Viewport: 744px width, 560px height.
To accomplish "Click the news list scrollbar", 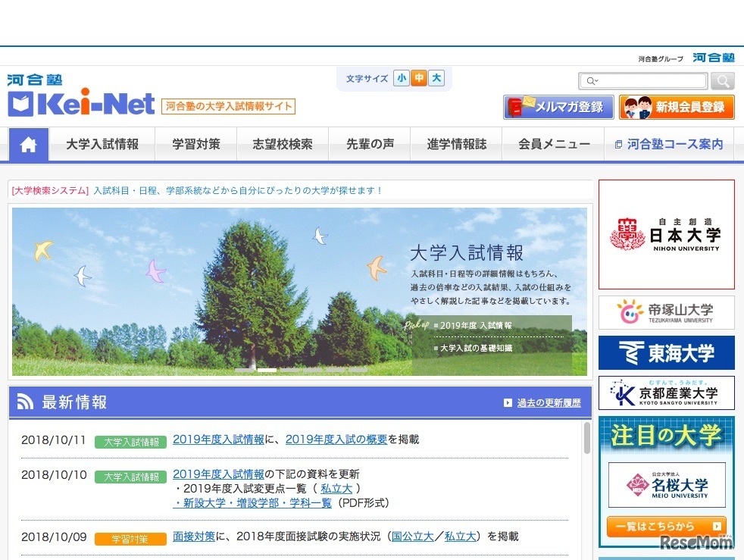I will pyautogui.click(x=586, y=440).
